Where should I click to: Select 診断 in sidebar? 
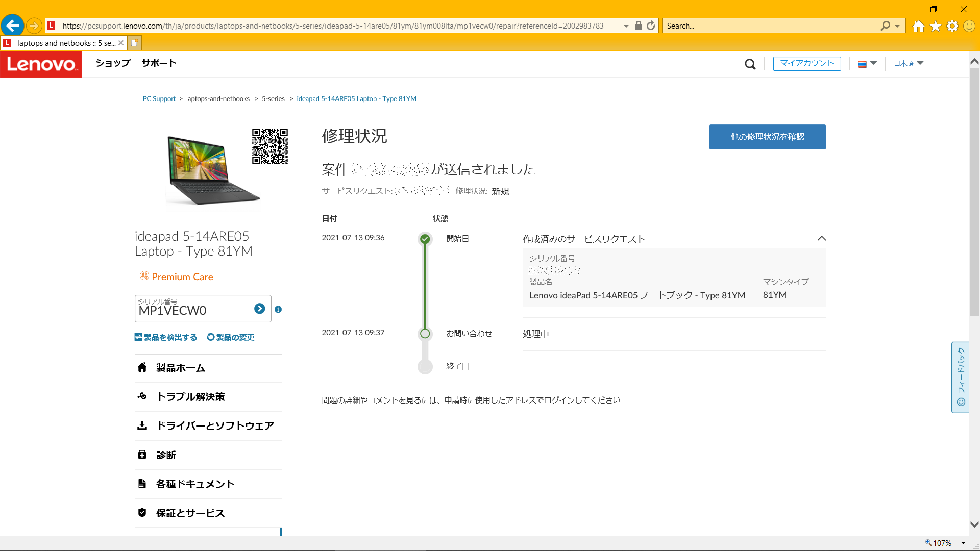(x=208, y=455)
